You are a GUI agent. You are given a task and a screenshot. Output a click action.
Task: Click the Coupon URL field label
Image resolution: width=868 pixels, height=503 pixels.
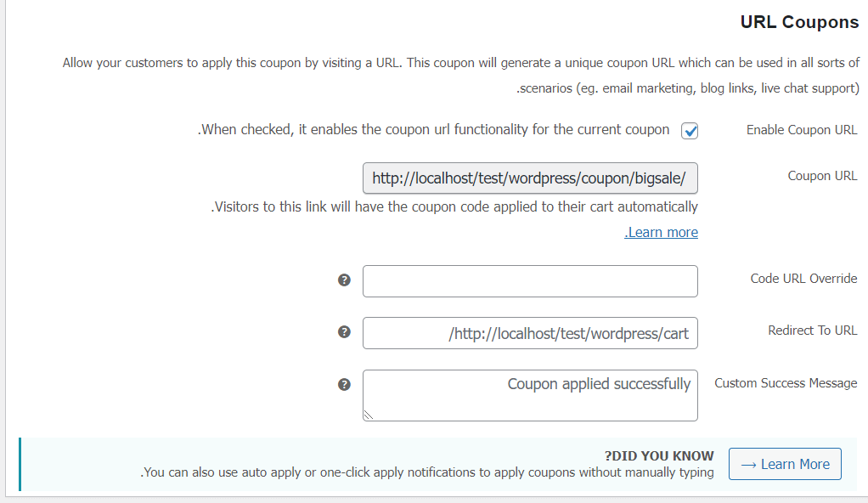(822, 176)
